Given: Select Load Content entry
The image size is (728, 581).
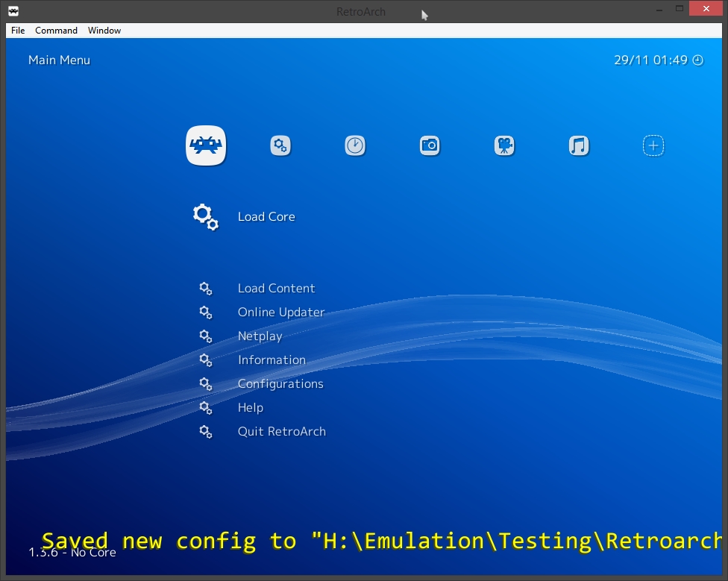Looking at the screenshot, I should point(276,288).
